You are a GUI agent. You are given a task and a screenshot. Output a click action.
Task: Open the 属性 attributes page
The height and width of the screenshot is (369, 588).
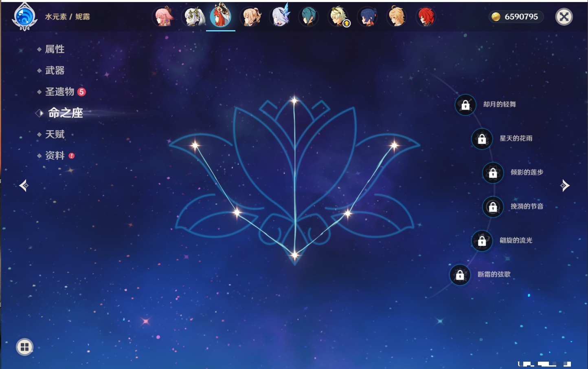55,49
